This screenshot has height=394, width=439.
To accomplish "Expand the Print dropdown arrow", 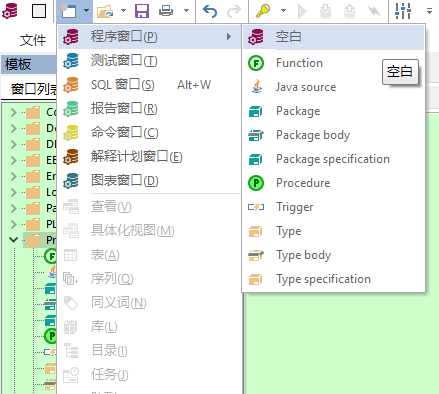I will click(x=186, y=11).
